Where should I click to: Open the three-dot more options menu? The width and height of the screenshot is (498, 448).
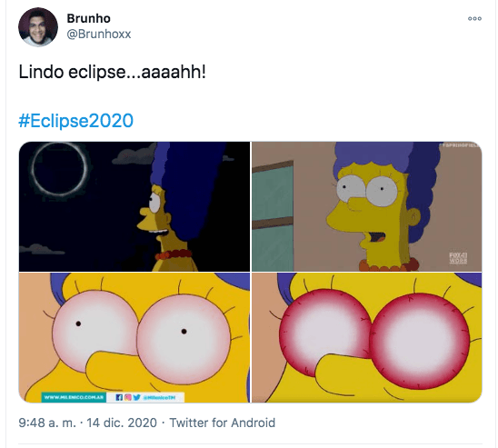coord(474,19)
